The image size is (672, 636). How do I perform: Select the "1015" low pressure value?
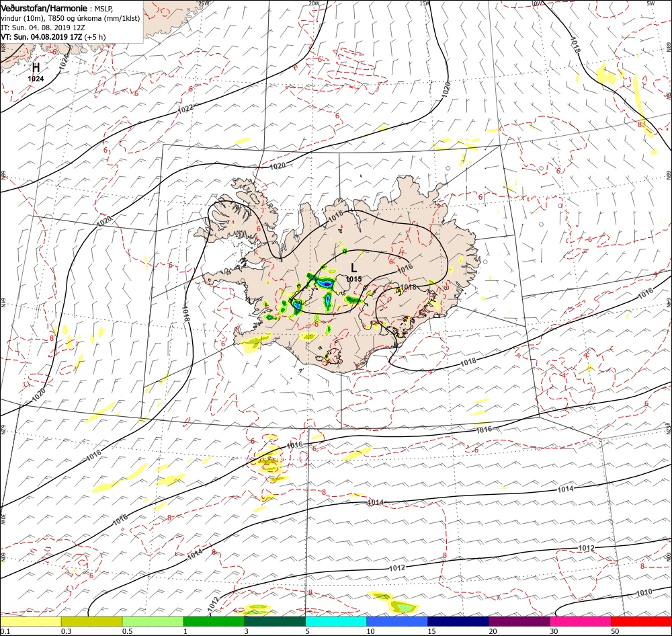[353, 279]
